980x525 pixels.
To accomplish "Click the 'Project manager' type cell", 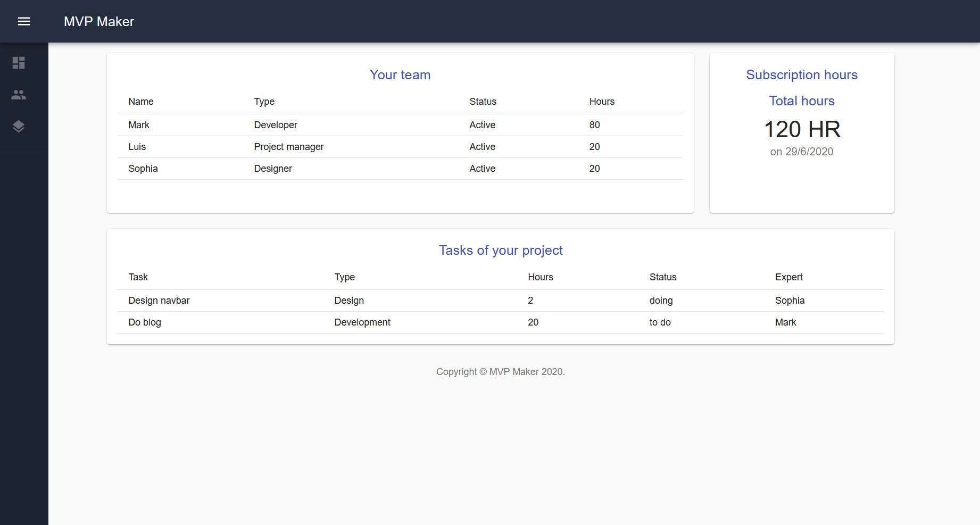I will [x=289, y=147].
